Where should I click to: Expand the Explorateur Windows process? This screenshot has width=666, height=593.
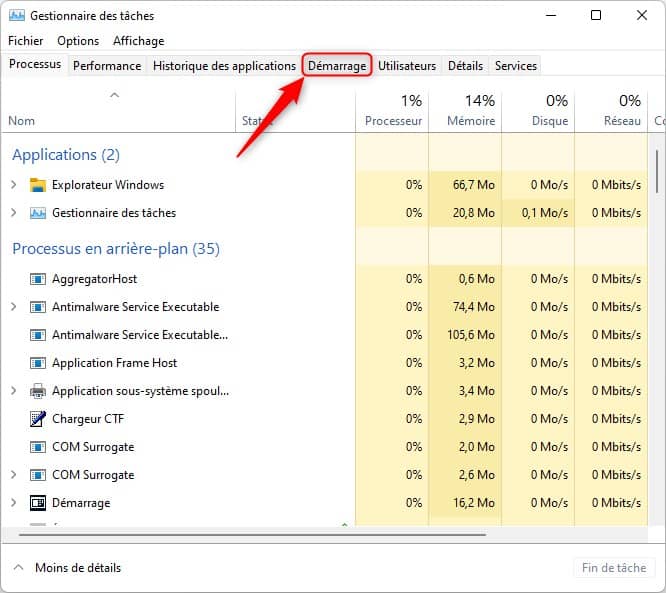point(14,185)
